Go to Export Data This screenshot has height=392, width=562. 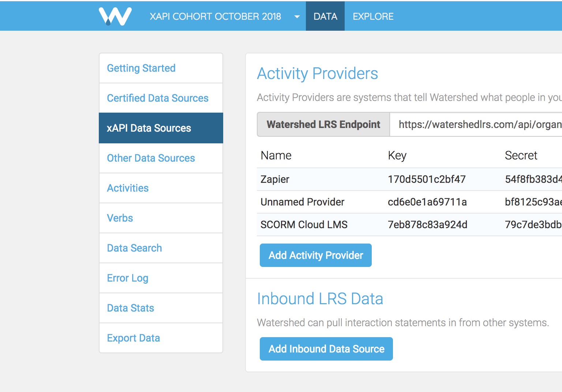point(133,338)
